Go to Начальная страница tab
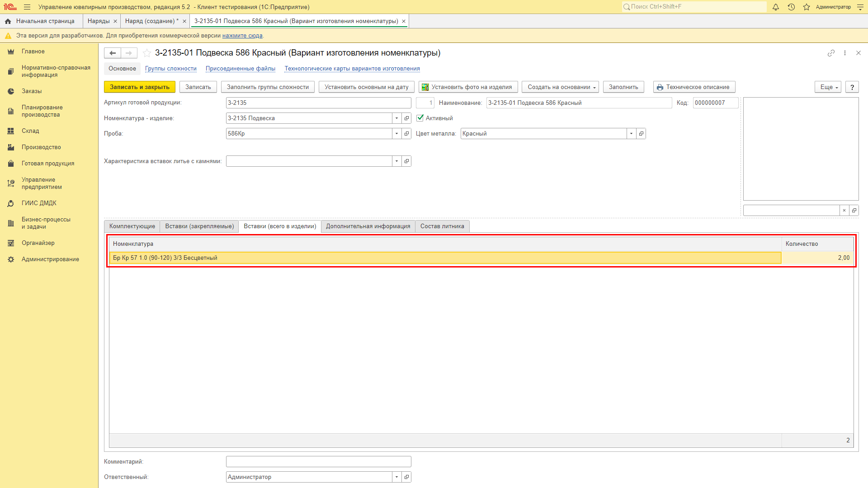Screen dimensions: 868x488 pos(41,21)
